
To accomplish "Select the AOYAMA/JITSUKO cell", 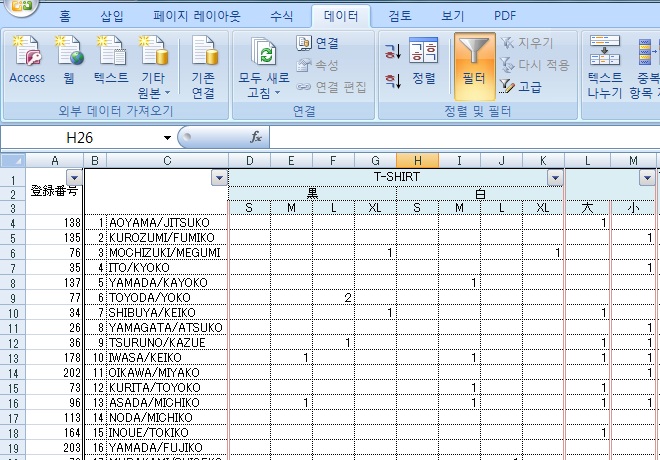I will pos(166,222).
